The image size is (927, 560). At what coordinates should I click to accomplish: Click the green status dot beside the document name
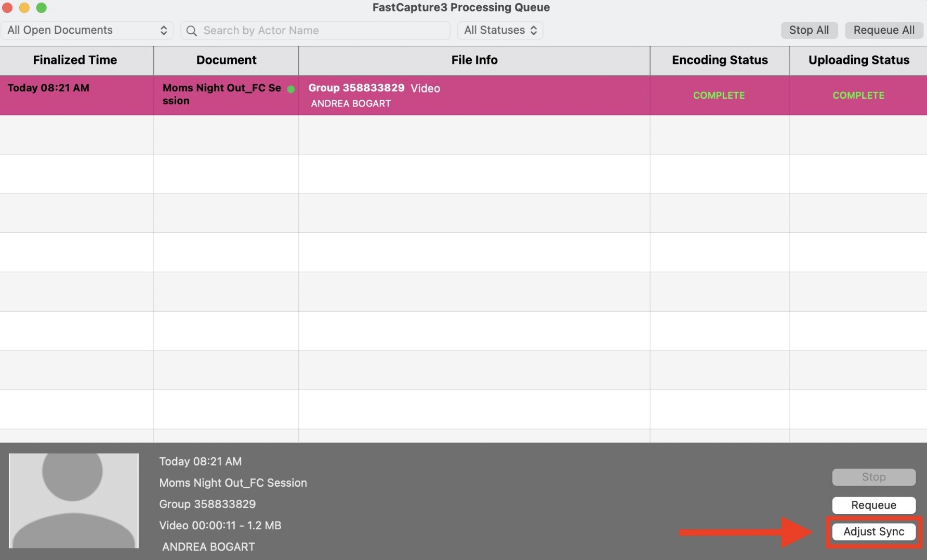[x=291, y=89]
